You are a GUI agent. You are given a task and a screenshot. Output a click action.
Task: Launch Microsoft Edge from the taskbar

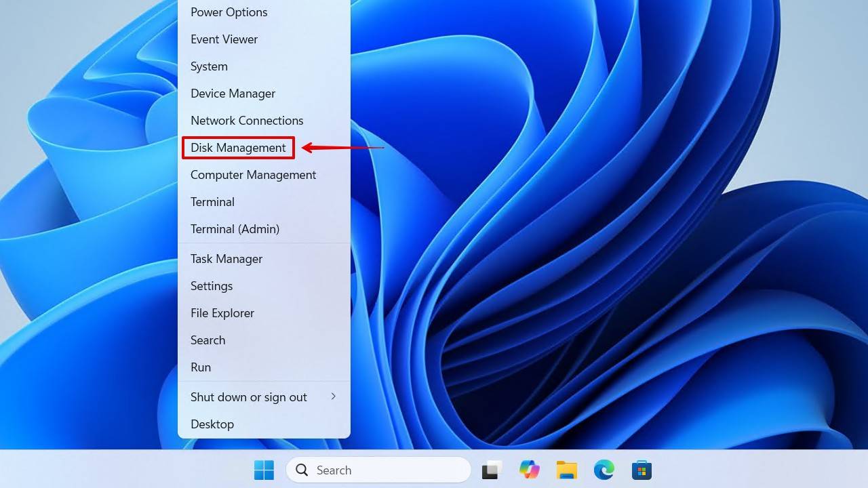(x=604, y=470)
